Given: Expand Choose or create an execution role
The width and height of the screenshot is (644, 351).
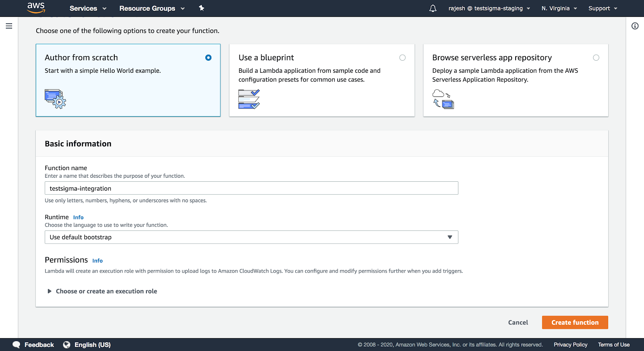Looking at the screenshot, I should (x=102, y=291).
